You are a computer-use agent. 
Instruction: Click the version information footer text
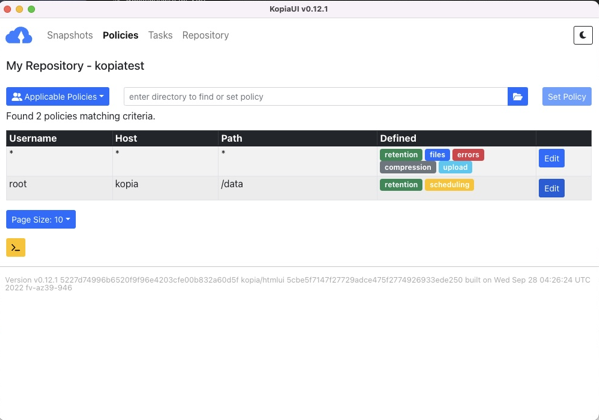(x=298, y=284)
